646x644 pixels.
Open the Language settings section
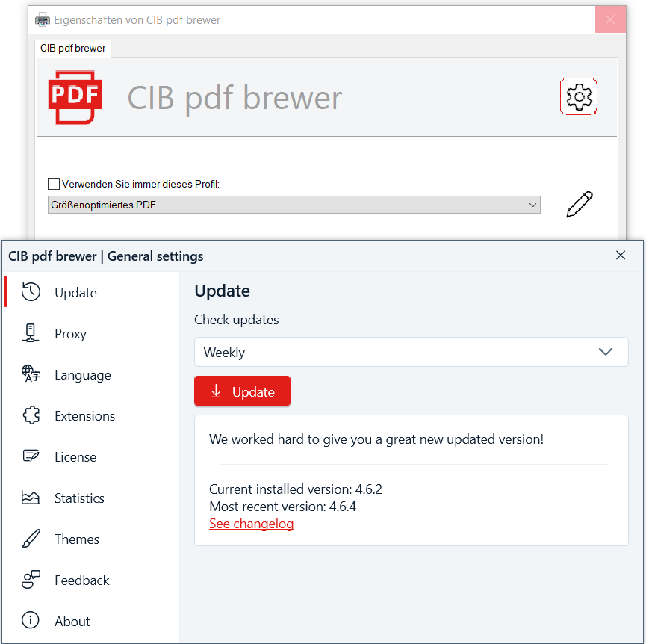click(x=91, y=374)
